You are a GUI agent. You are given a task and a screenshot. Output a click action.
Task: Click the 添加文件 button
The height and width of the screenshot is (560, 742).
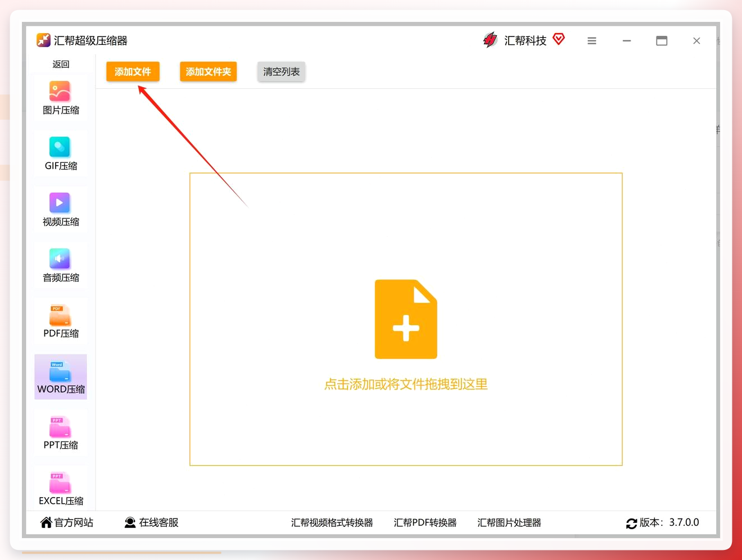[x=133, y=71]
